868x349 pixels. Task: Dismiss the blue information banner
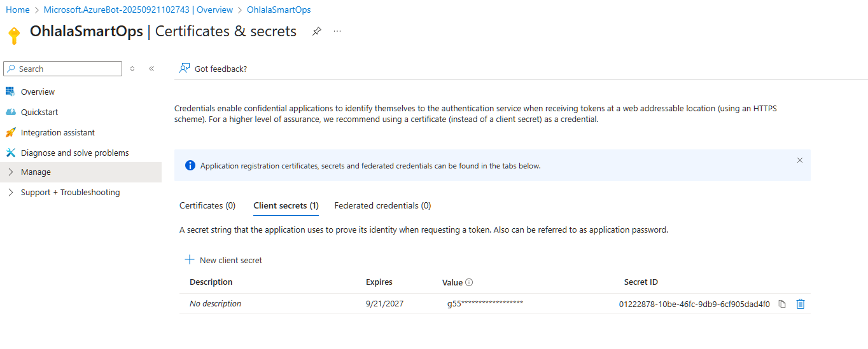click(800, 161)
